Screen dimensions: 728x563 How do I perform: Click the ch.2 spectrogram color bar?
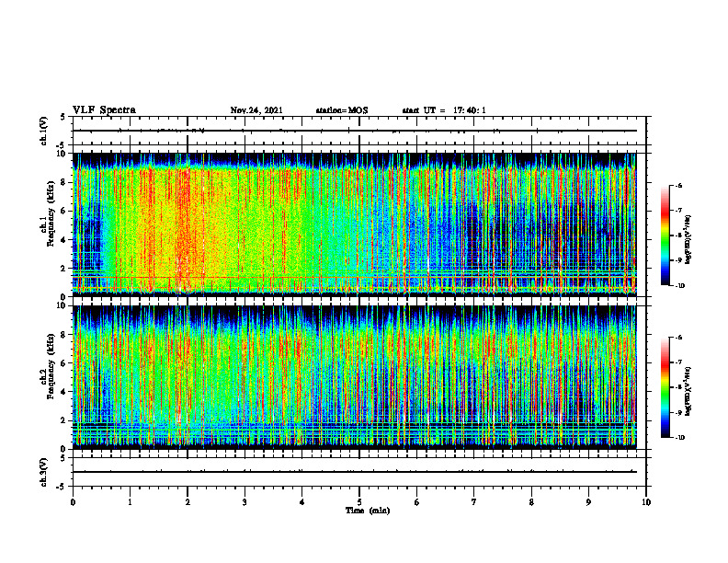pos(665,387)
